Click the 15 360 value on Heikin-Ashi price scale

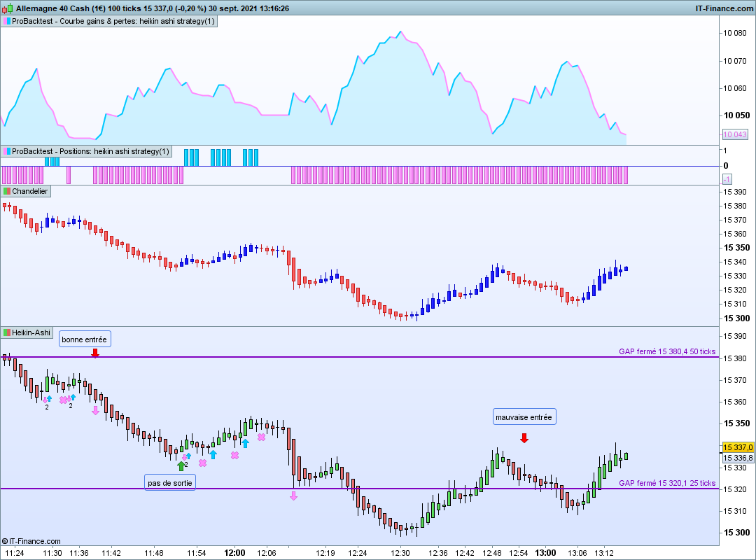coord(735,402)
